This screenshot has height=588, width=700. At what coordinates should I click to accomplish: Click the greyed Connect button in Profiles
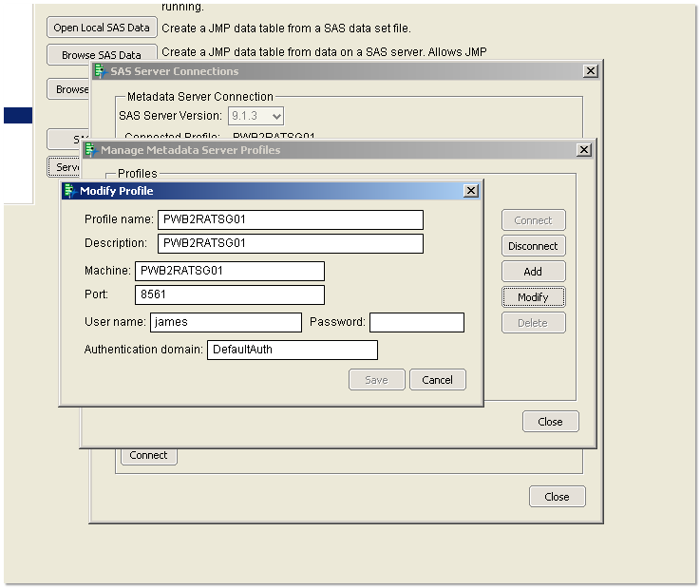(x=533, y=220)
